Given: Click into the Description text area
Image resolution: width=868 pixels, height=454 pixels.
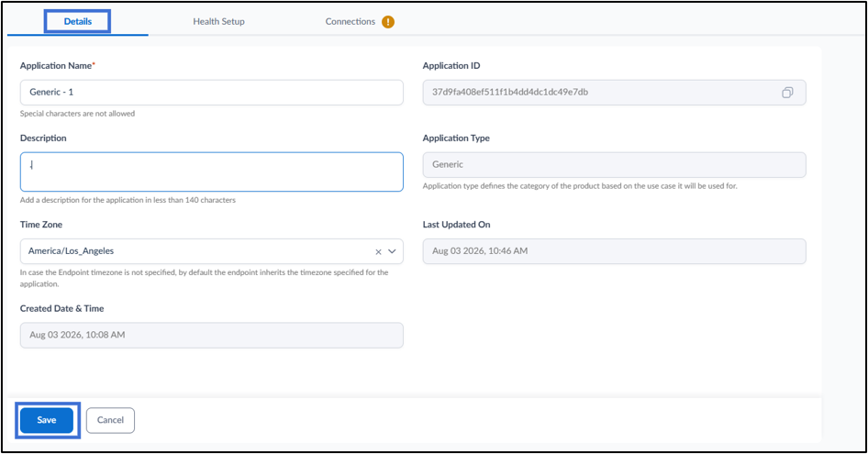Looking at the screenshot, I should [211, 172].
